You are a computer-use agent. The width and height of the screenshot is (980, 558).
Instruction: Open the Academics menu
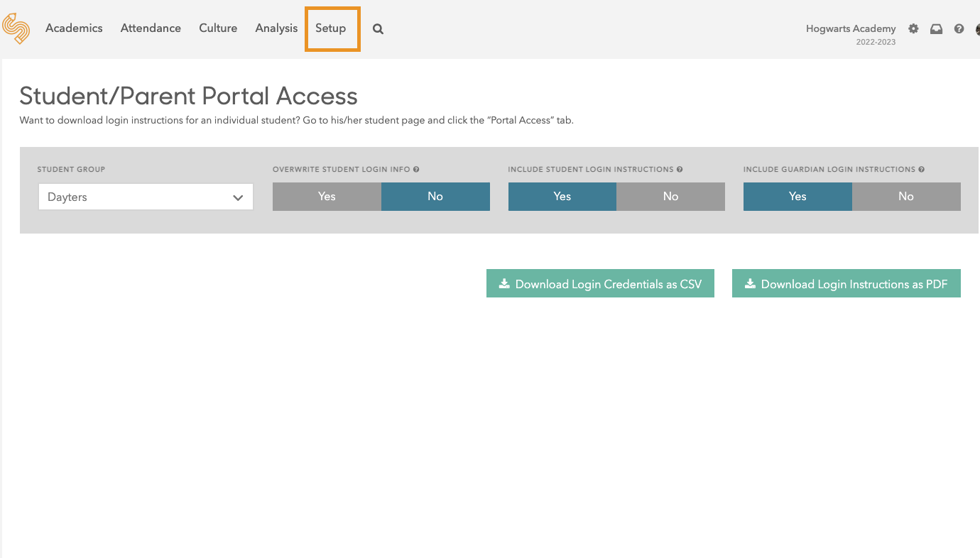(x=74, y=28)
